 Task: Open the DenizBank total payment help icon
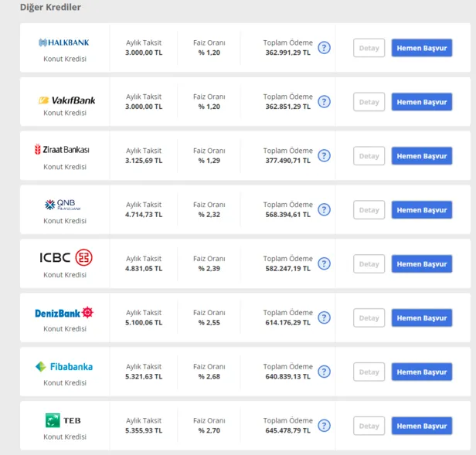[x=324, y=317]
